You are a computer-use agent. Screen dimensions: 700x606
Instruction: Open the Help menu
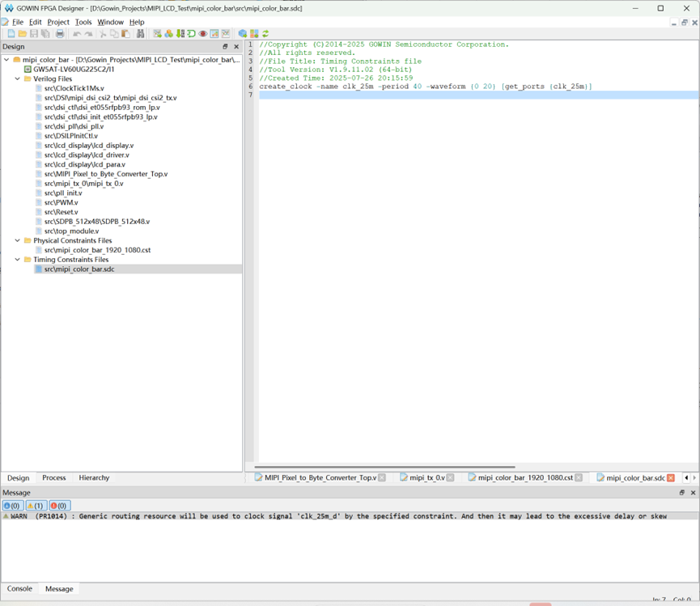[137, 22]
